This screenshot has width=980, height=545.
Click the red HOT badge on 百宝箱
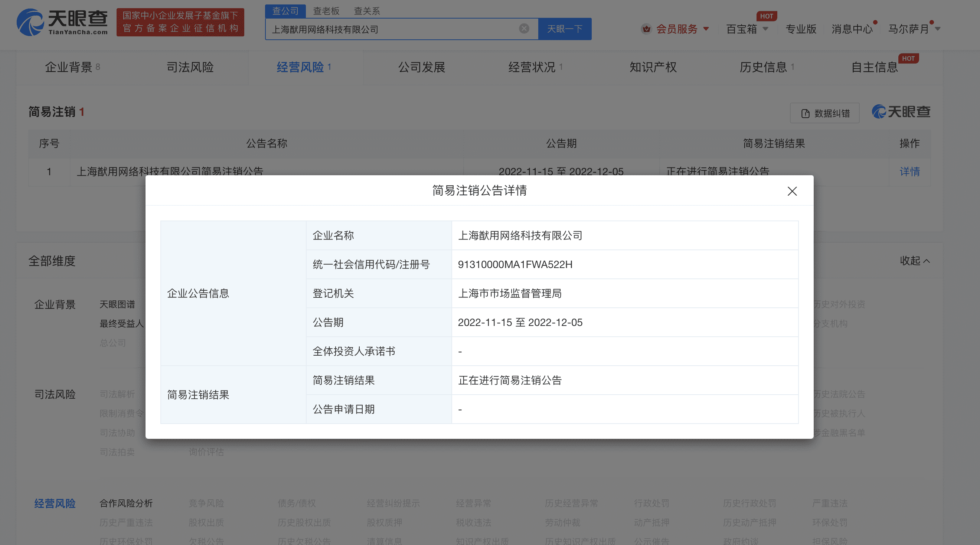point(767,16)
